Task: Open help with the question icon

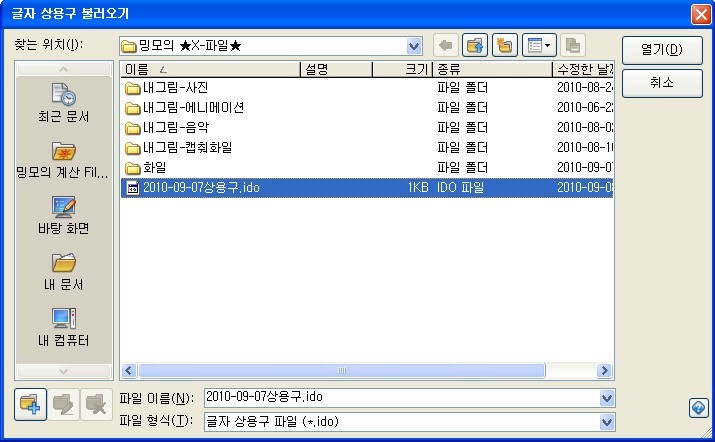Action: click(699, 407)
